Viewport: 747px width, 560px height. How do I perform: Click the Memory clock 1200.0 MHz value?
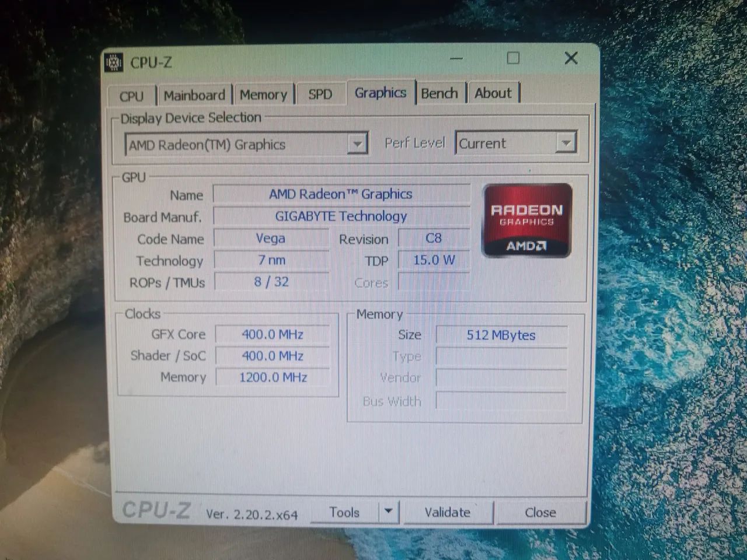click(273, 377)
